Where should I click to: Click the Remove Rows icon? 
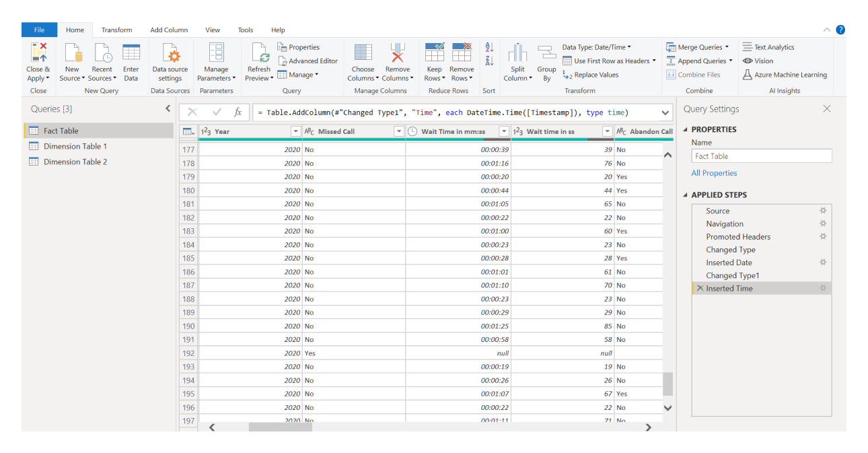(462, 53)
